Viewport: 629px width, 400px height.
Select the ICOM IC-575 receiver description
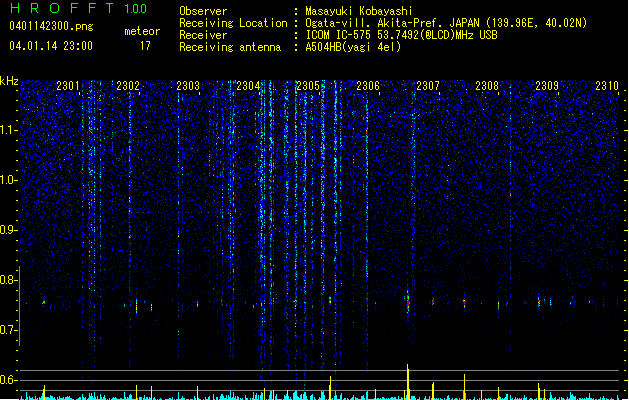[x=401, y=35]
